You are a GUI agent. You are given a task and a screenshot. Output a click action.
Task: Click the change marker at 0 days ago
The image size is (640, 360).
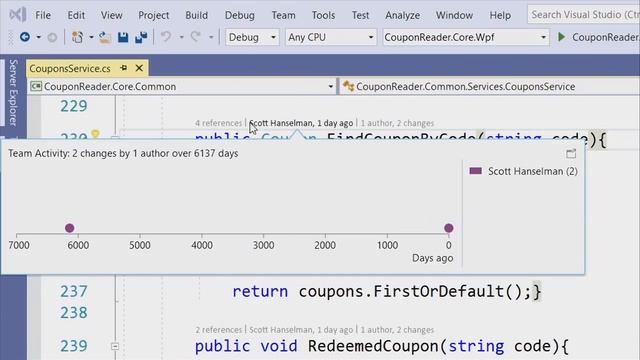click(449, 228)
